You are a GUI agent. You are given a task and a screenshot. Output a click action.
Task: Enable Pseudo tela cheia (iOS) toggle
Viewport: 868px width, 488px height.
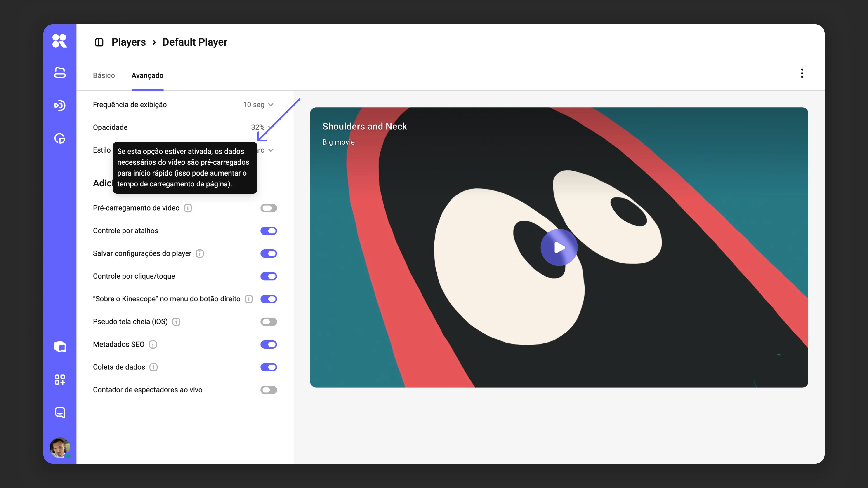[x=269, y=322]
